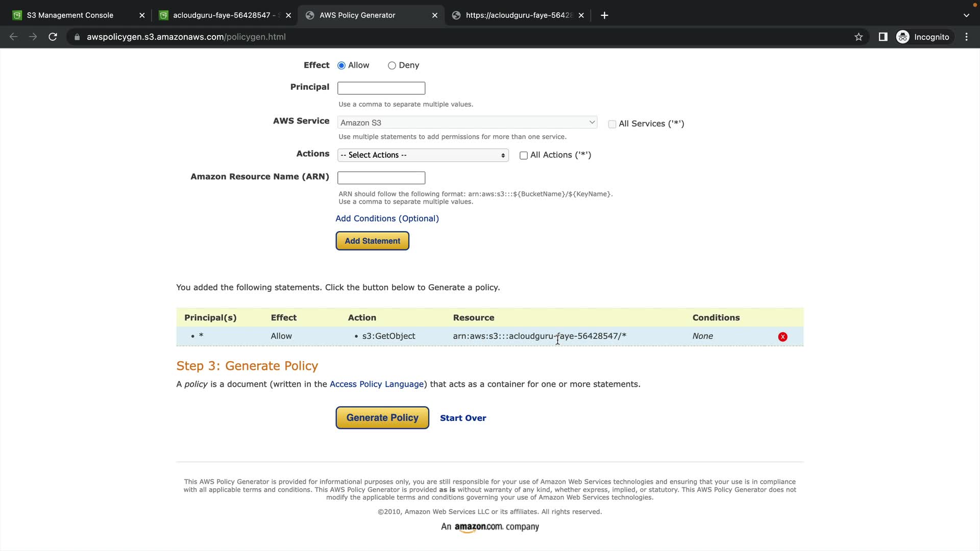Click the Amazon Resource Name input field

tap(381, 178)
